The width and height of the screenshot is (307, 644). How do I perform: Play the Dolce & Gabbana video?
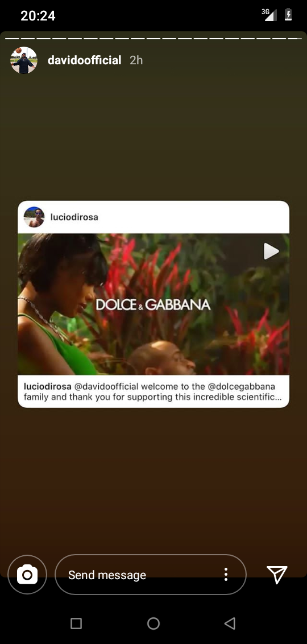271,251
